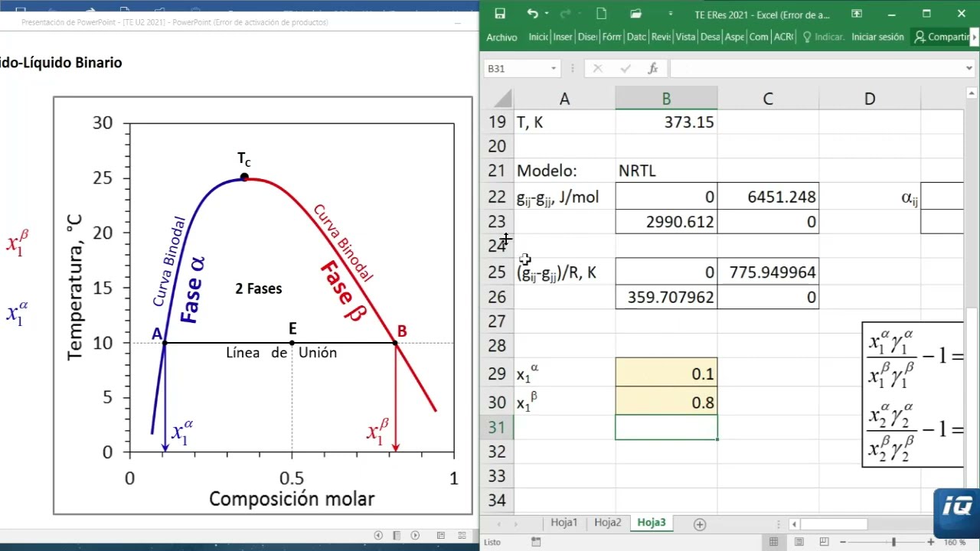The width and height of the screenshot is (980, 551).
Task: Switch to the Insertar ribbon tab
Action: pos(563,37)
